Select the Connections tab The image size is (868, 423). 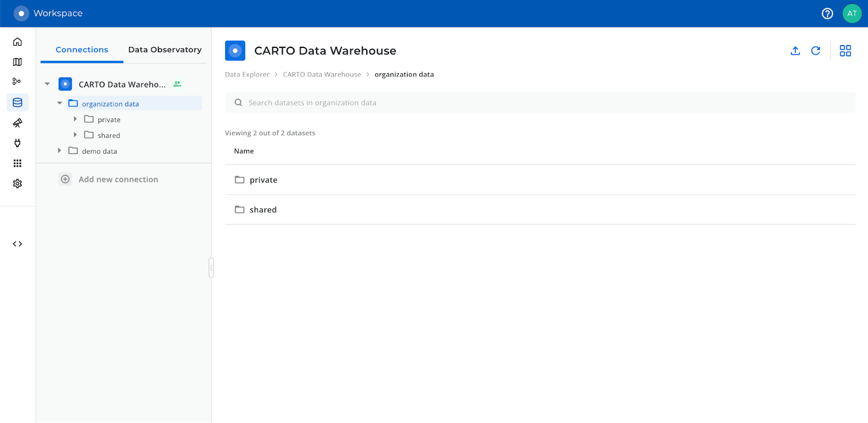point(82,49)
